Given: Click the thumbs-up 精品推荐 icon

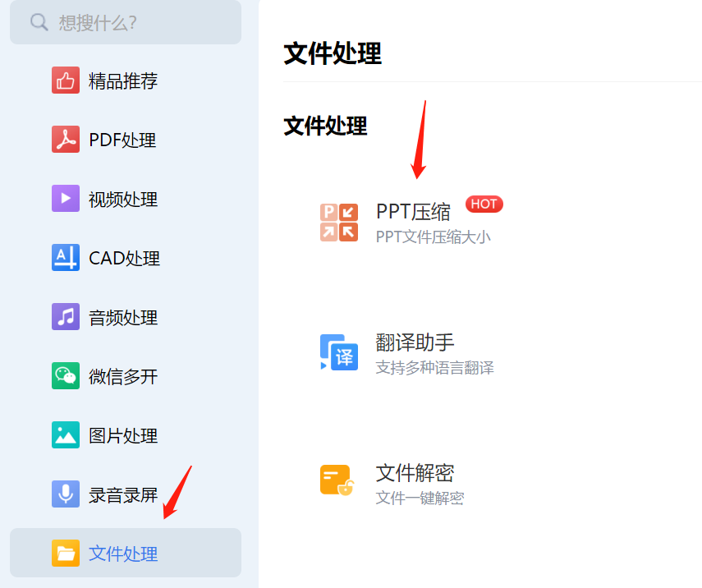Looking at the screenshot, I should (x=66, y=80).
